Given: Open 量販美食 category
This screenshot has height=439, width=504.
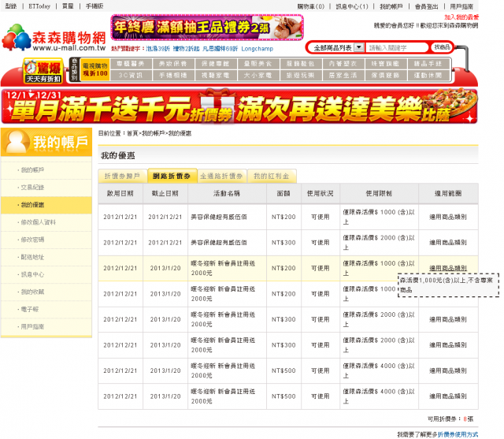Looking at the screenshot, I should click(258, 64).
